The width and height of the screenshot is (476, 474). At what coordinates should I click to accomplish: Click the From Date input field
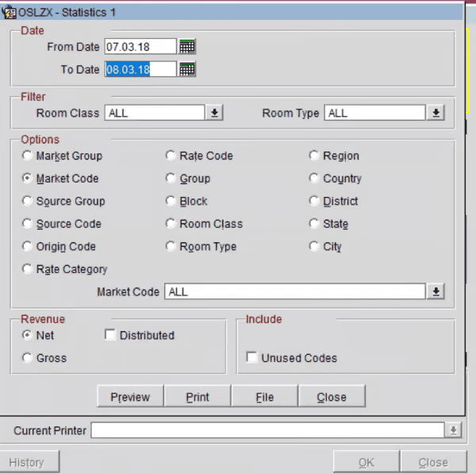[140, 47]
